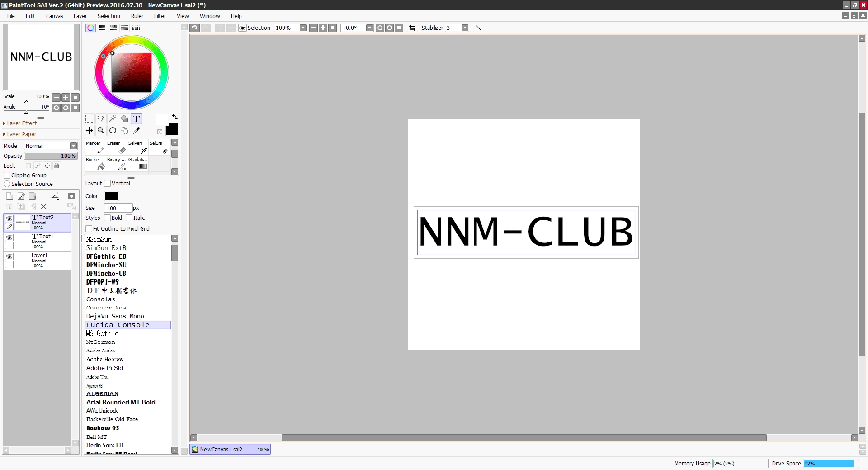The height and width of the screenshot is (470, 868).
Task: Click the text Size input field
Action: click(118, 208)
